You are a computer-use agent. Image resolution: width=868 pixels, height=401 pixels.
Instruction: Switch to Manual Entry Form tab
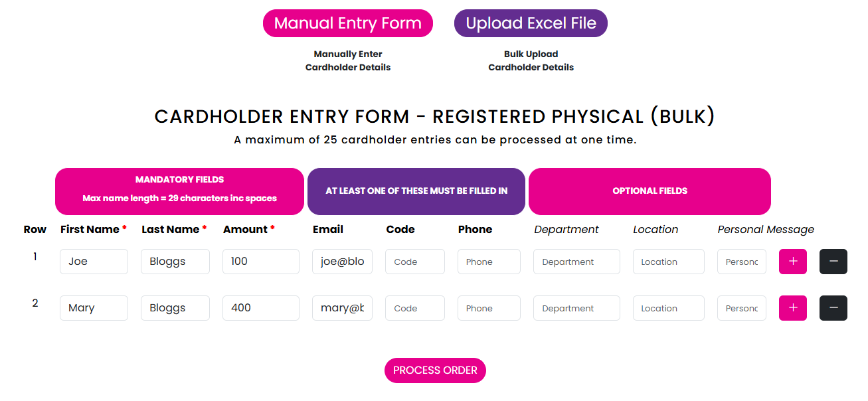(348, 23)
